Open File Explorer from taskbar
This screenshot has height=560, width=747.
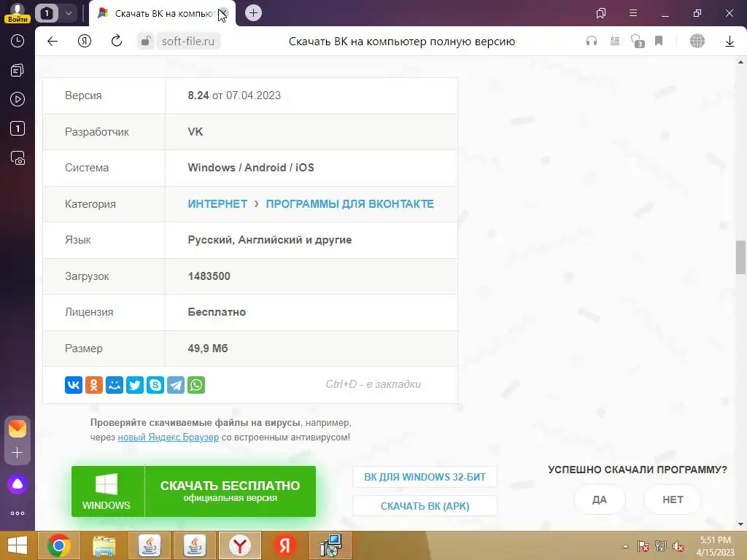(104, 545)
